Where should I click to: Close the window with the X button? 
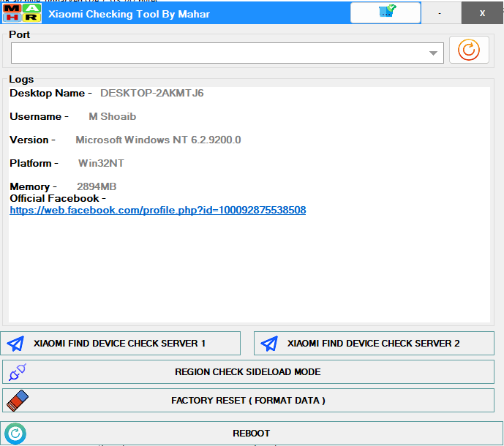tap(482, 13)
